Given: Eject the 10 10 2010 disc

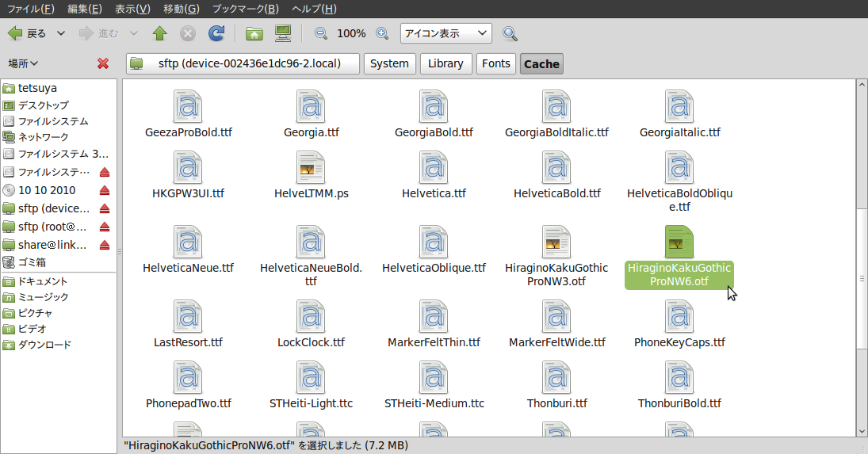Looking at the screenshot, I should click(105, 190).
